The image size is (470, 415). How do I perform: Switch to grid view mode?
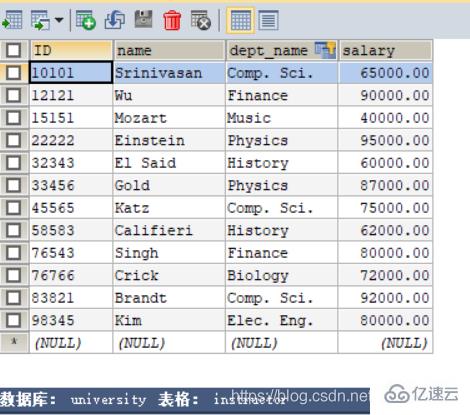coord(240,21)
